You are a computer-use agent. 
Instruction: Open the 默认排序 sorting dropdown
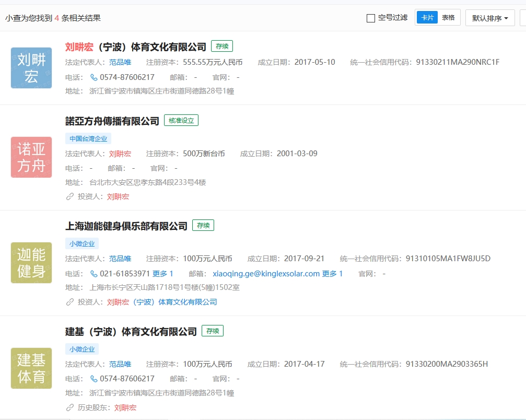(490, 18)
